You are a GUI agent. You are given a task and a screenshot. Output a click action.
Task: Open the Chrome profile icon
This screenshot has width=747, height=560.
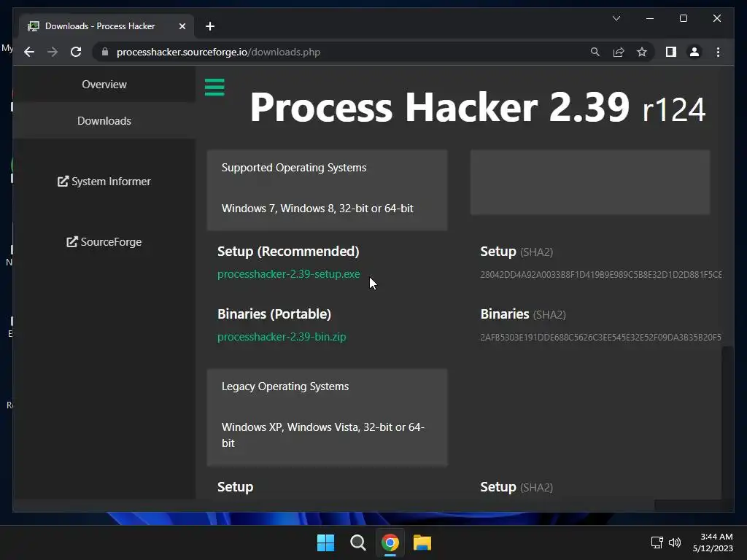coord(694,52)
